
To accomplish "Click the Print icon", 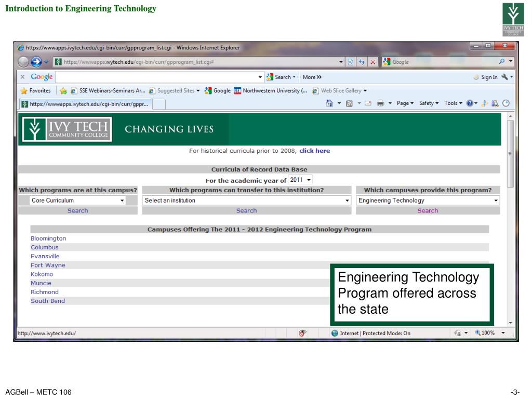I will click(x=381, y=103).
